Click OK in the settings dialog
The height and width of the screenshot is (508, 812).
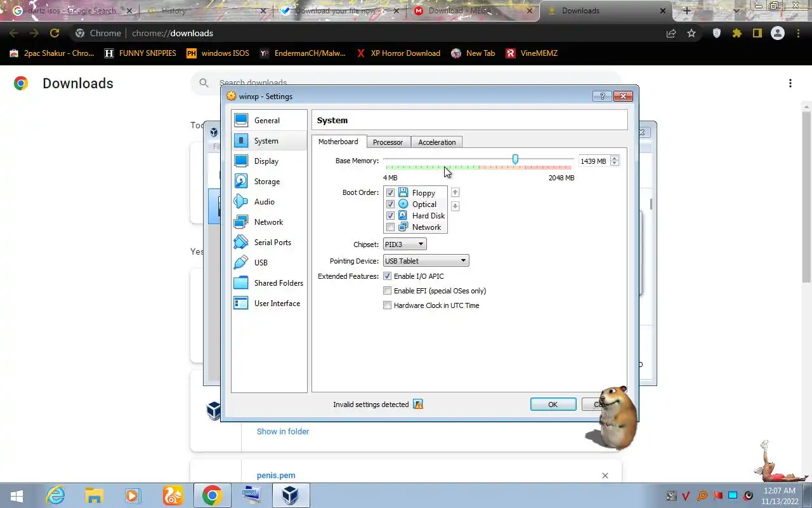553,404
